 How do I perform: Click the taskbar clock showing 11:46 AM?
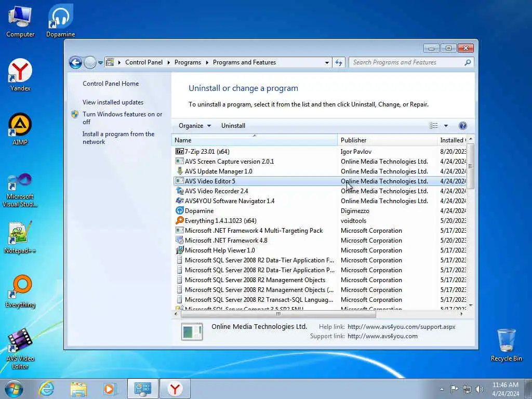coord(505,389)
